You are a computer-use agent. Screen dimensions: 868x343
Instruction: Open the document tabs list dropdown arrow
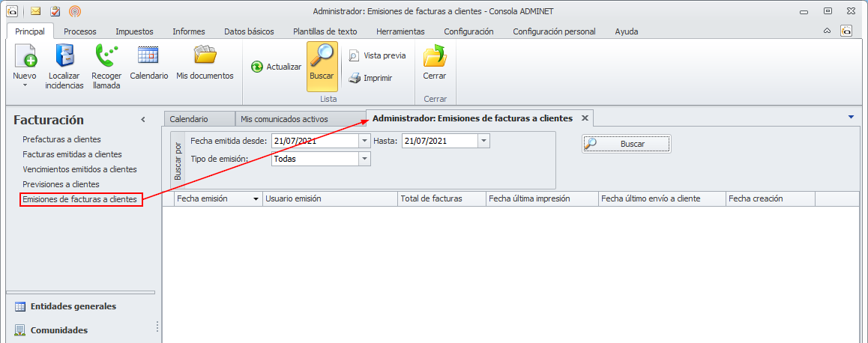pyautogui.click(x=851, y=117)
